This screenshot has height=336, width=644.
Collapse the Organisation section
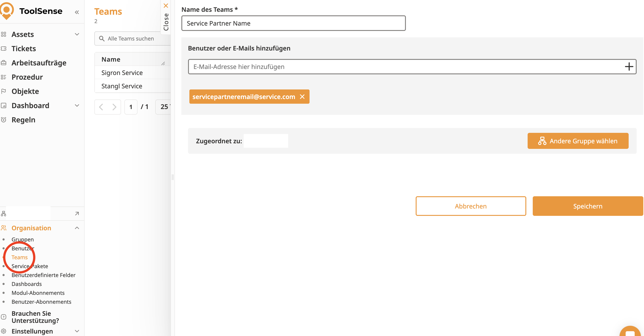77,228
